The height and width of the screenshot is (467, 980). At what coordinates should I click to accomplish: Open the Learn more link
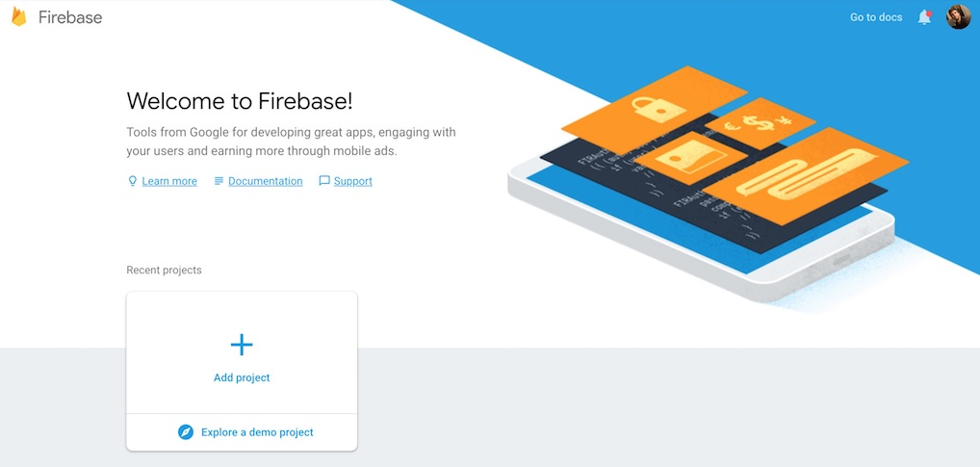[169, 181]
